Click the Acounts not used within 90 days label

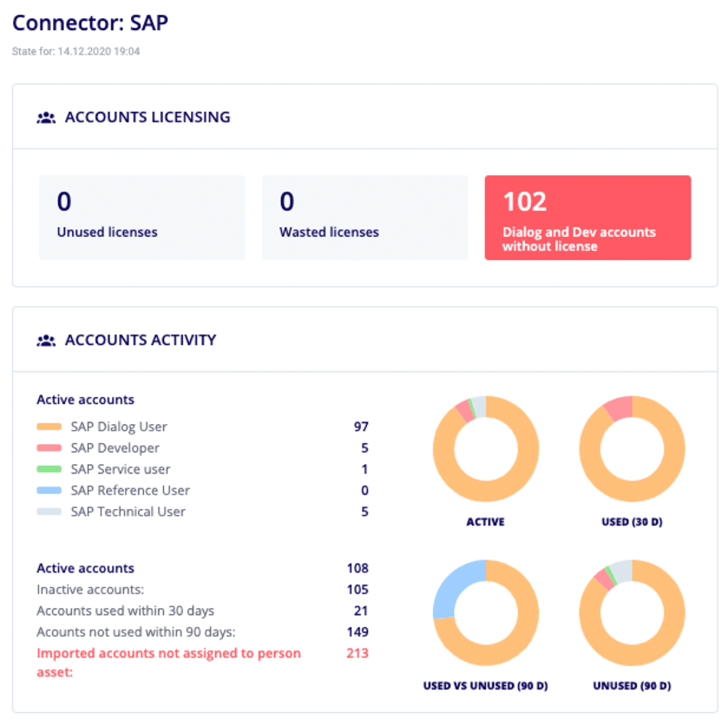(x=136, y=632)
